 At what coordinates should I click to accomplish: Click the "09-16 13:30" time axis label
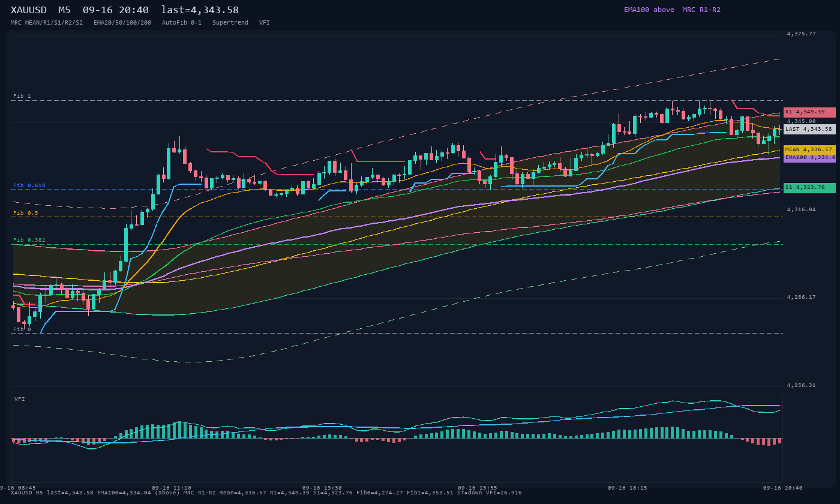[x=322, y=488]
